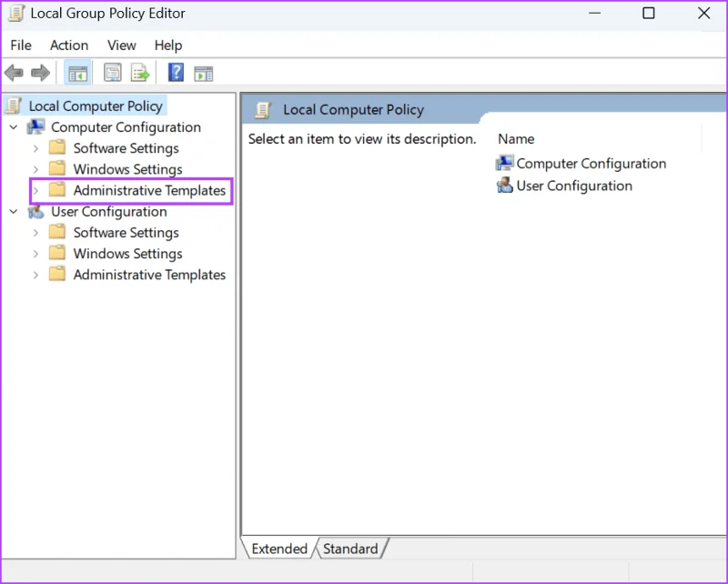The width and height of the screenshot is (728, 584).
Task: Toggle Show/Hide Console Tree toolbar icon
Action: pos(77,74)
